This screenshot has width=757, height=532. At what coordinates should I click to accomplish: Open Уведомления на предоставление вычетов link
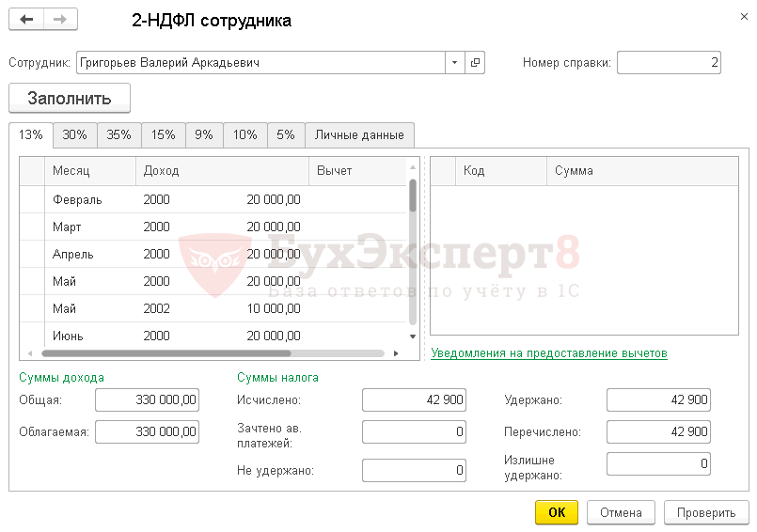[549, 353]
